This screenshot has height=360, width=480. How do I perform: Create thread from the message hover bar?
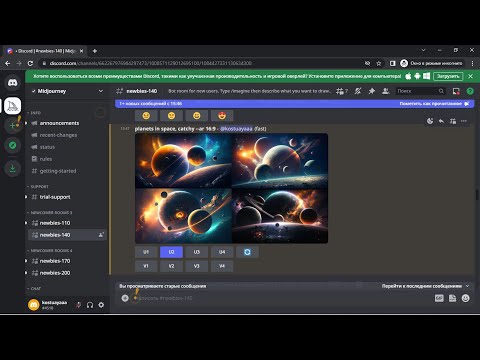click(x=453, y=121)
